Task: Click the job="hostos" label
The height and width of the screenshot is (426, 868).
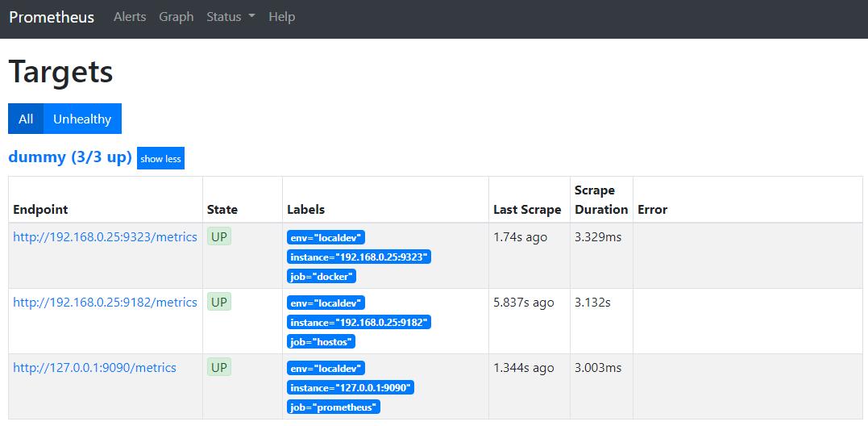Action: point(321,342)
